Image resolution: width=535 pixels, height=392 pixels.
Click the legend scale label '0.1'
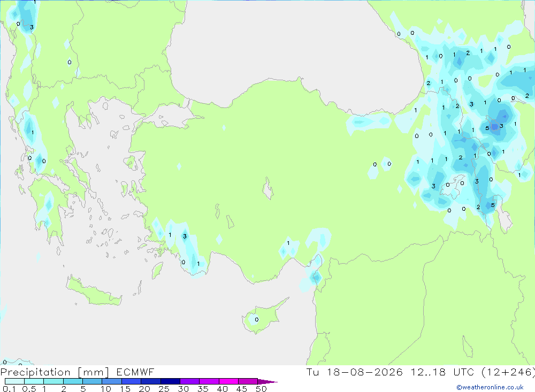coord(9,389)
